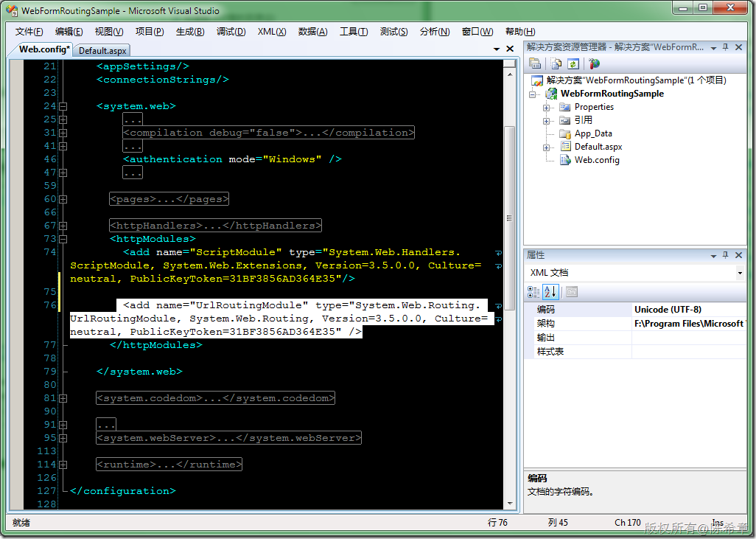Open the 分析(N) menu
The height and width of the screenshot is (539, 756).
tap(435, 32)
